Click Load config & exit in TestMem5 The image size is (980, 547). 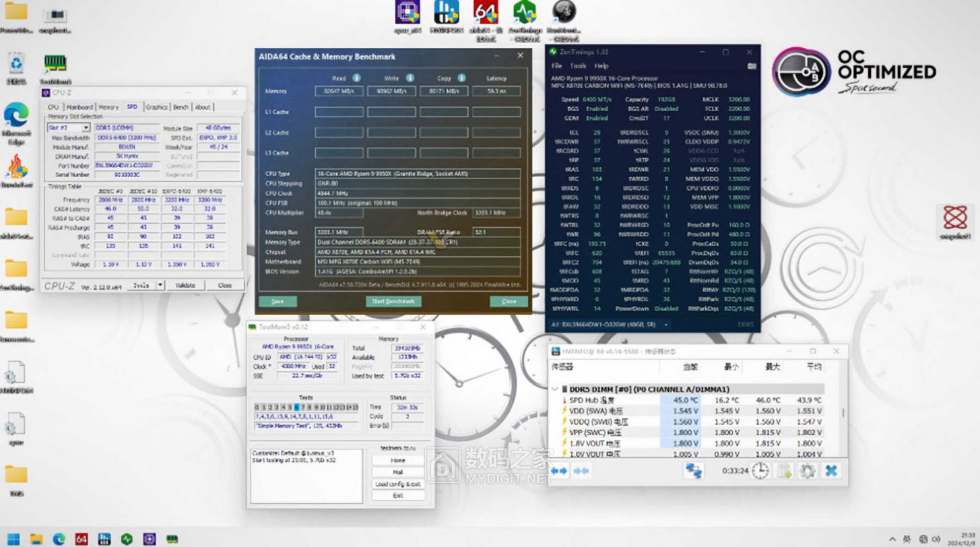[397, 484]
